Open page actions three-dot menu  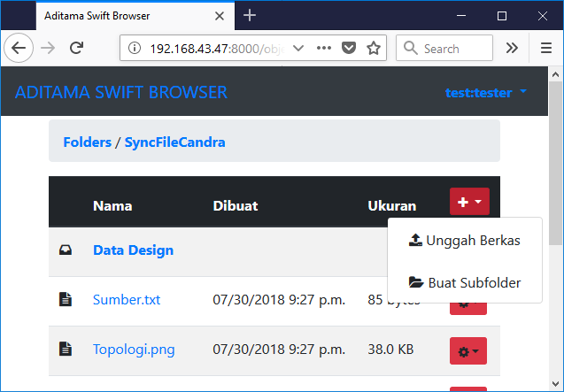click(x=324, y=48)
